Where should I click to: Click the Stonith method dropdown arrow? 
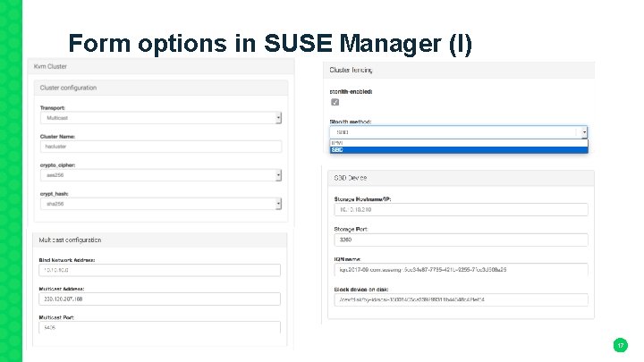point(584,132)
